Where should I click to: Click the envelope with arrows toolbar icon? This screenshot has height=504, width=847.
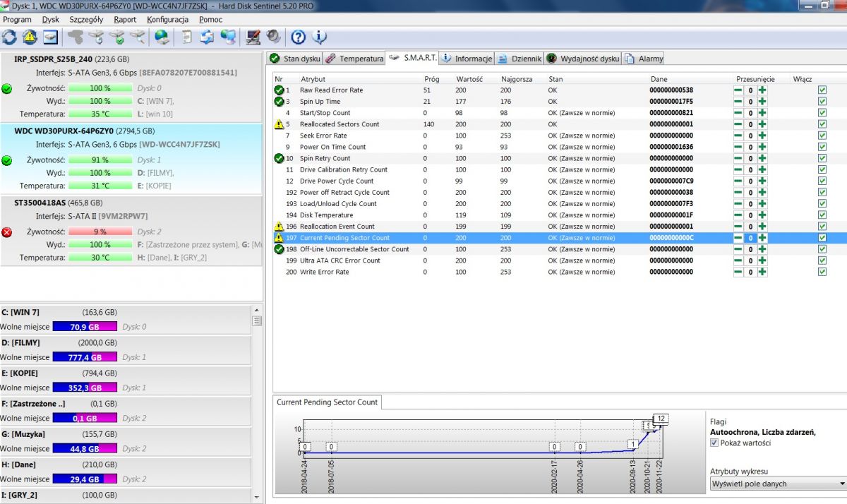207,37
